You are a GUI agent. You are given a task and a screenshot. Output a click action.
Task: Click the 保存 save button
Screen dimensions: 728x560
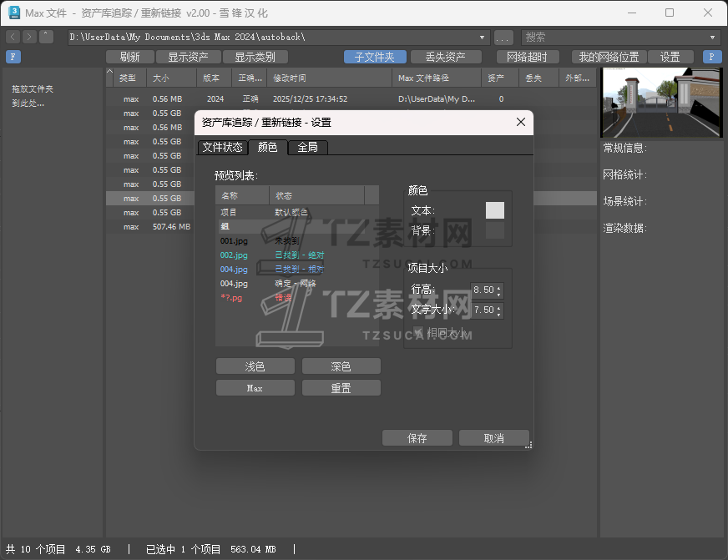coord(417,437)
